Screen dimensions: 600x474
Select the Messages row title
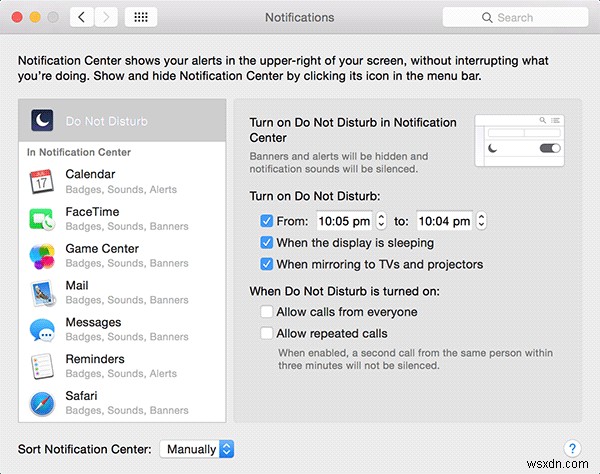point(93,323)
